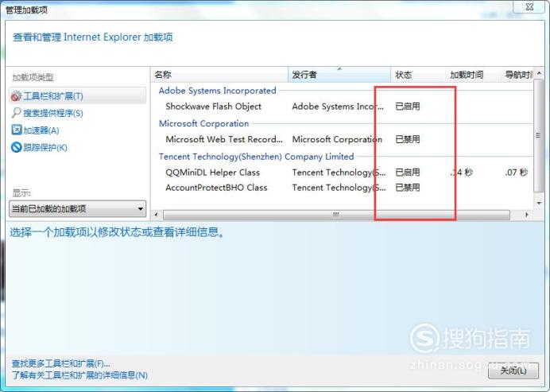Select the AccountProtectBHO Class row
This screenshot has height=392, width=550.
(342, 188)
